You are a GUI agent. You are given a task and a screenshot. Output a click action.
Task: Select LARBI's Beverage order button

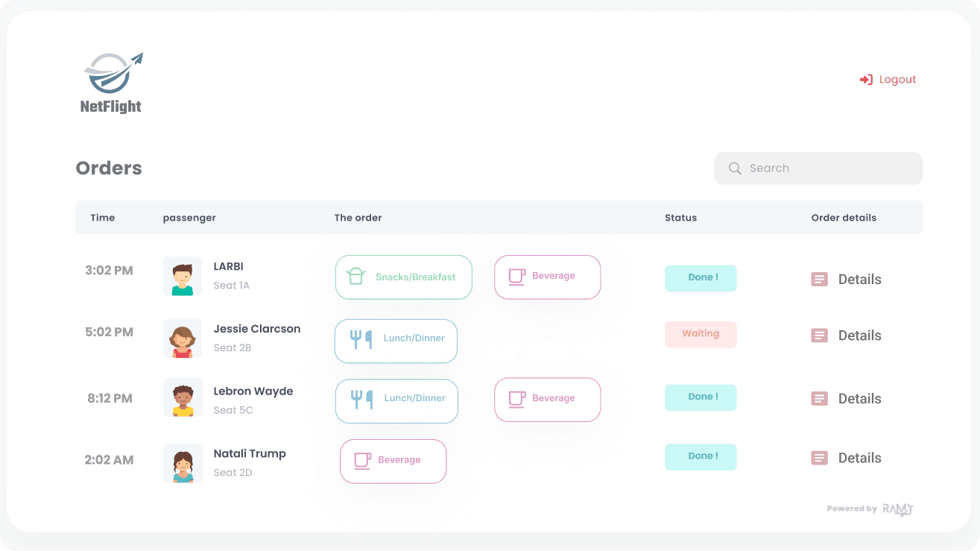547,277
